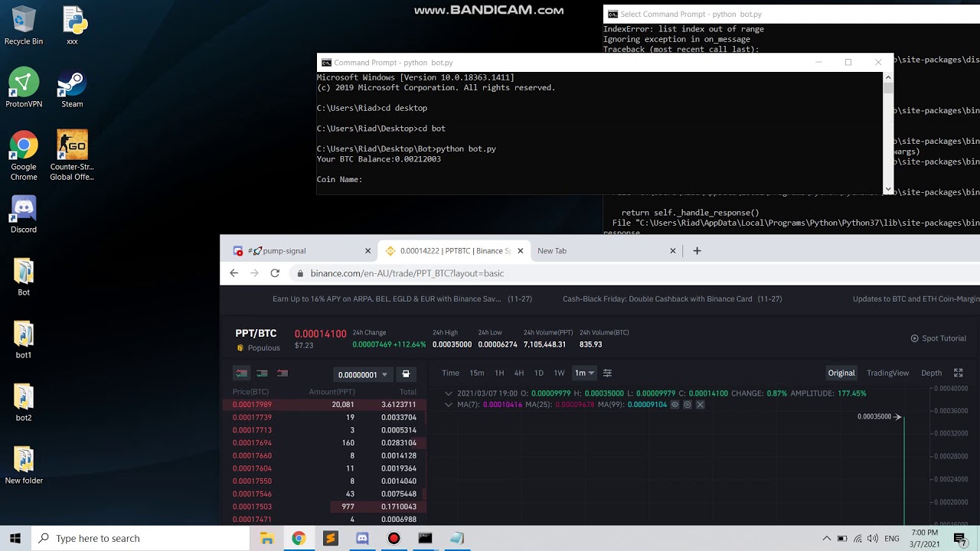Open the New Tab browser tab
The height and width of the screenshot is (551, 980).
pos(603,251)
